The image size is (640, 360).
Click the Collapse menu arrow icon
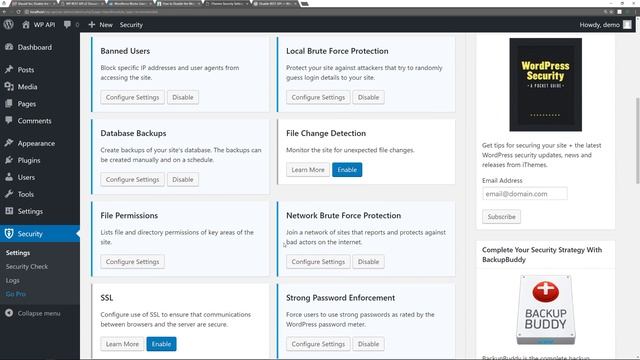coord(9,313)
